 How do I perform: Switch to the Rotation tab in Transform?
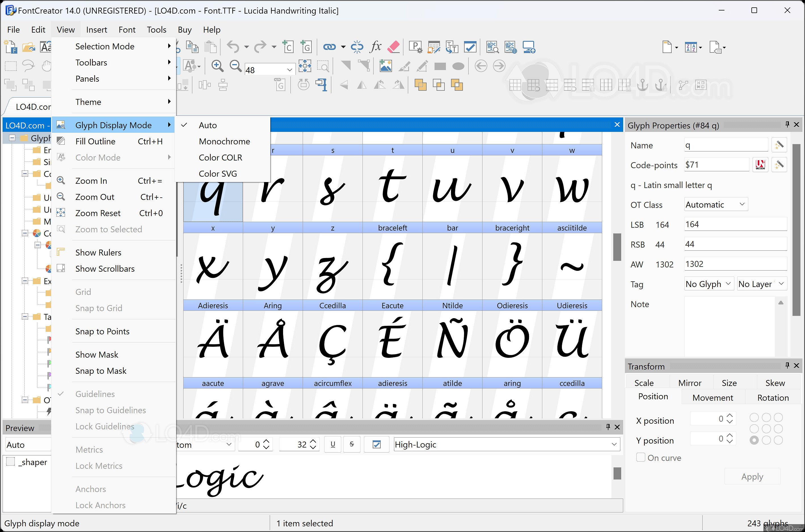(x=773, y=397)
